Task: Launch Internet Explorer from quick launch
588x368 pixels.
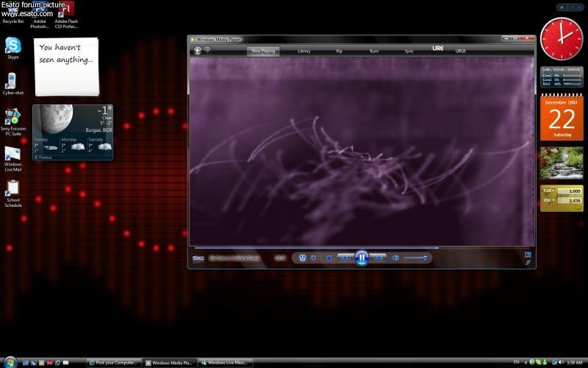Action: click(x=58, y=363)
